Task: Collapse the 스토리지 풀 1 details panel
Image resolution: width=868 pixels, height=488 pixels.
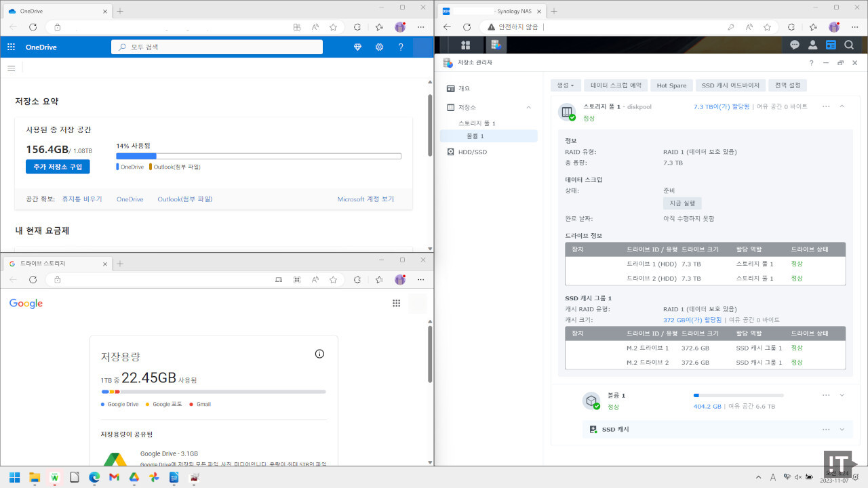Action: [x=842, y=106]
